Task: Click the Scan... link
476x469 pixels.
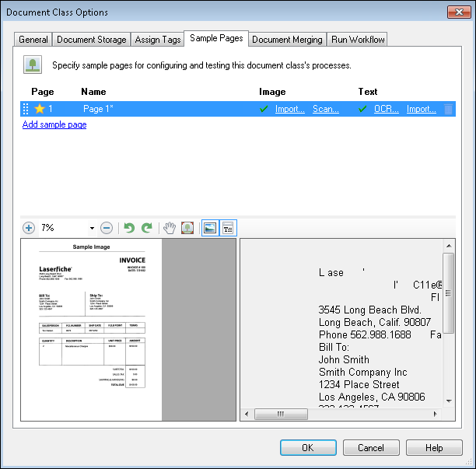Action: [x=326, y=109]
